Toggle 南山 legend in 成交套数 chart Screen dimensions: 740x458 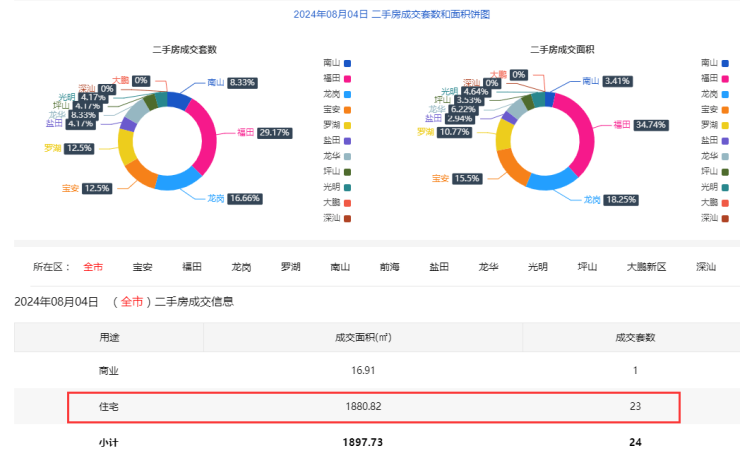coord(340,62)
